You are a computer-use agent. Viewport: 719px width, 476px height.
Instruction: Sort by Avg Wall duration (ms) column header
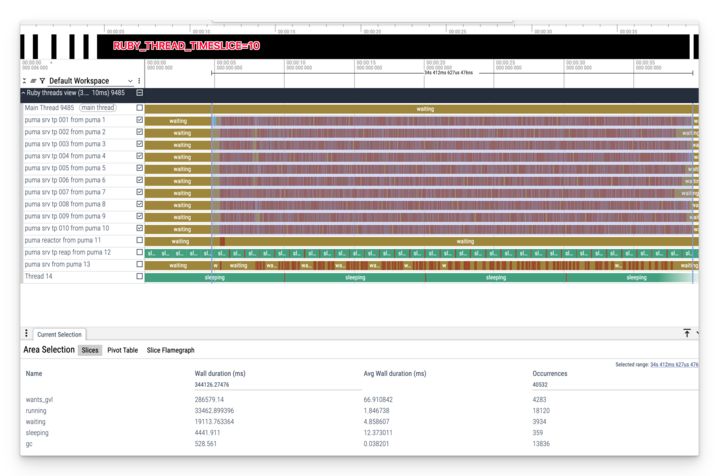[x=395, y=373]
